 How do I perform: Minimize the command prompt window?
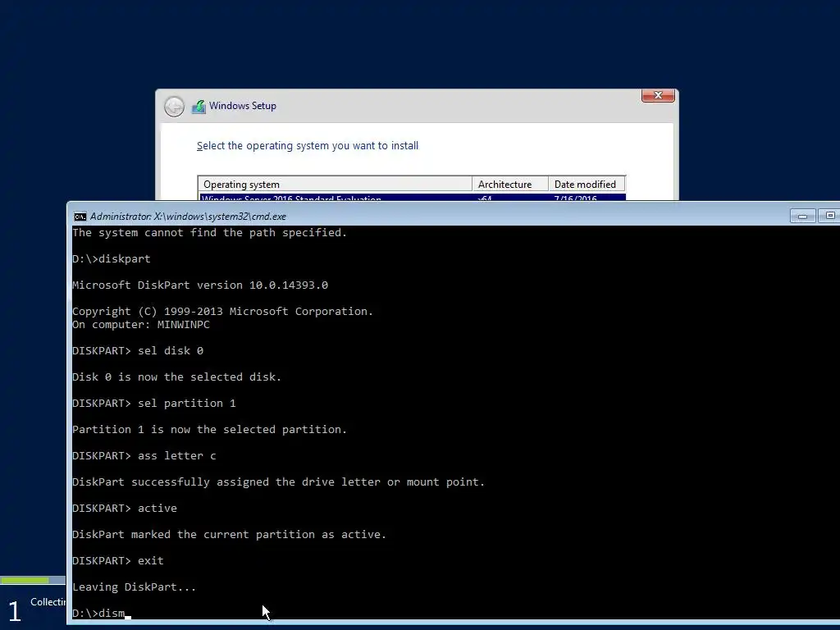tap(802, 216)
